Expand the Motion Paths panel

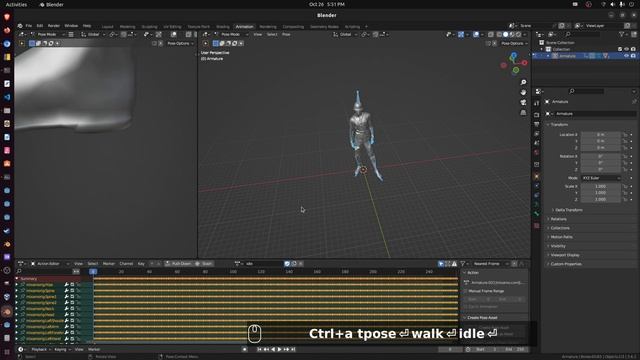[562, 237]
